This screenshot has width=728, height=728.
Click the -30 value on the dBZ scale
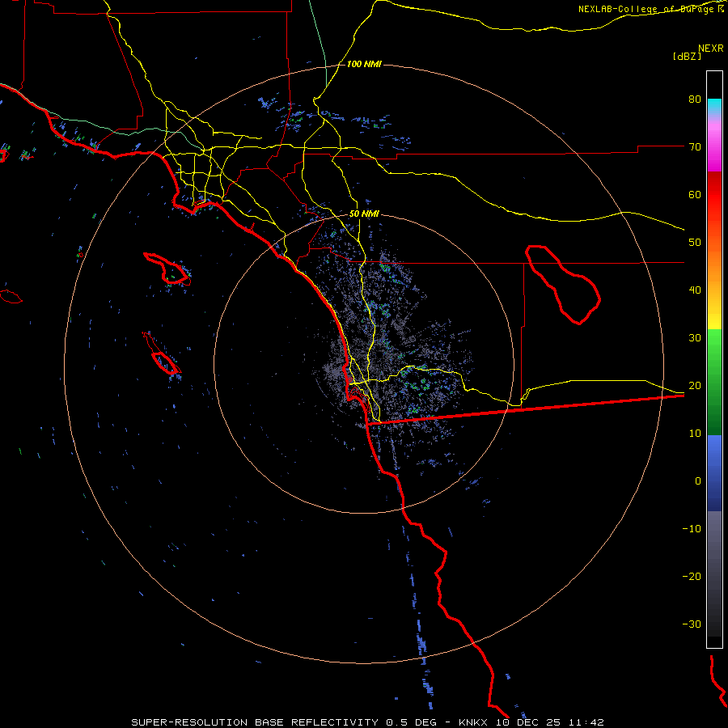coord(692,624)
